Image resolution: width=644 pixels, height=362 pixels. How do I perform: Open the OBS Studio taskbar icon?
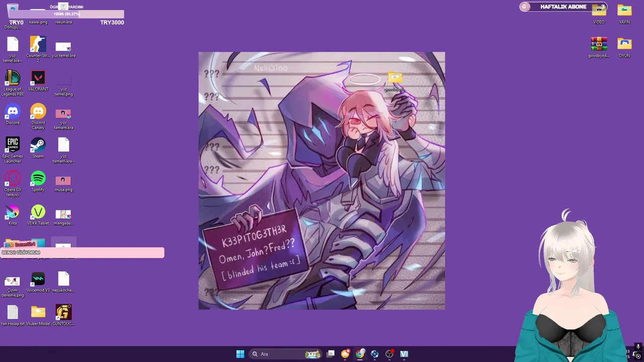click(389, 354)
